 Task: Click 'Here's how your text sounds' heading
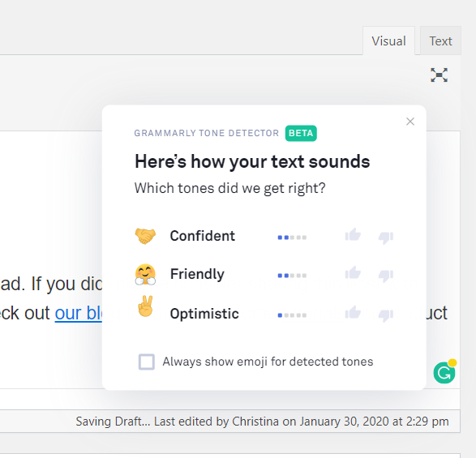[252, 161]
